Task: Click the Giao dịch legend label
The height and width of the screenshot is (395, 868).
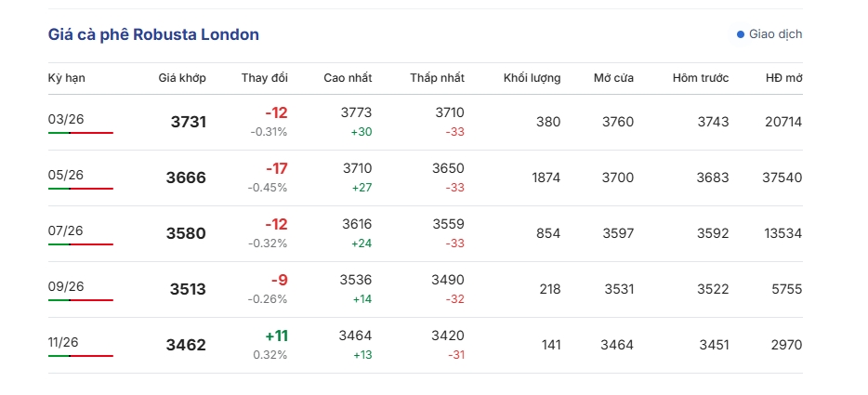Action: tap(775, 34)
